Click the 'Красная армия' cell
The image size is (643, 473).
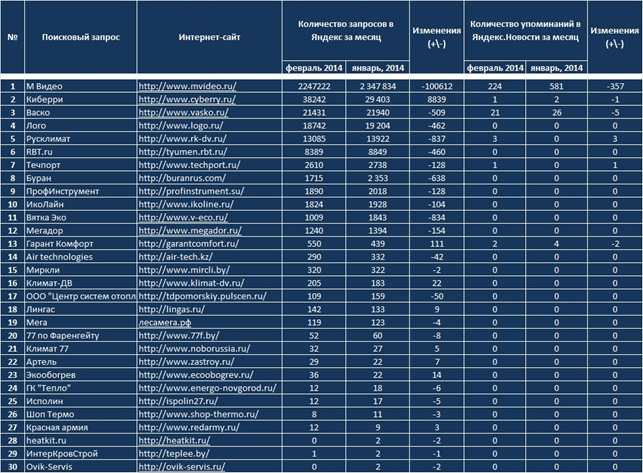tap(80, 427)
